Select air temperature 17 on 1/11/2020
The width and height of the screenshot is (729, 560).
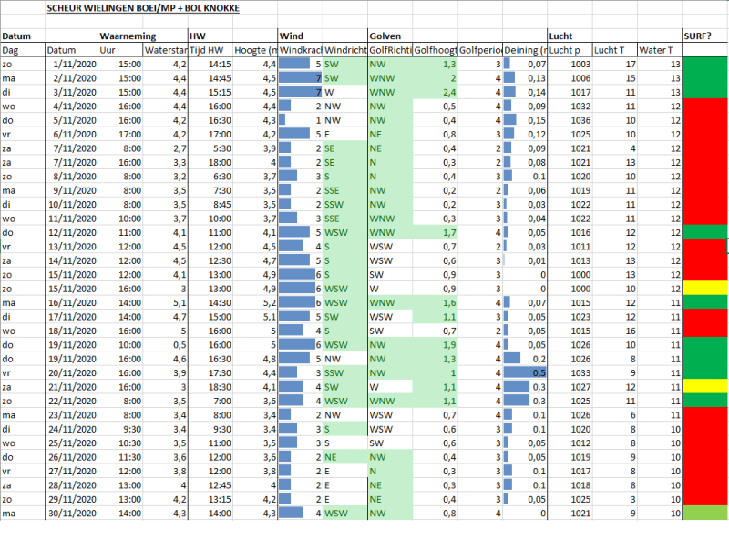(x=614, y=64)
